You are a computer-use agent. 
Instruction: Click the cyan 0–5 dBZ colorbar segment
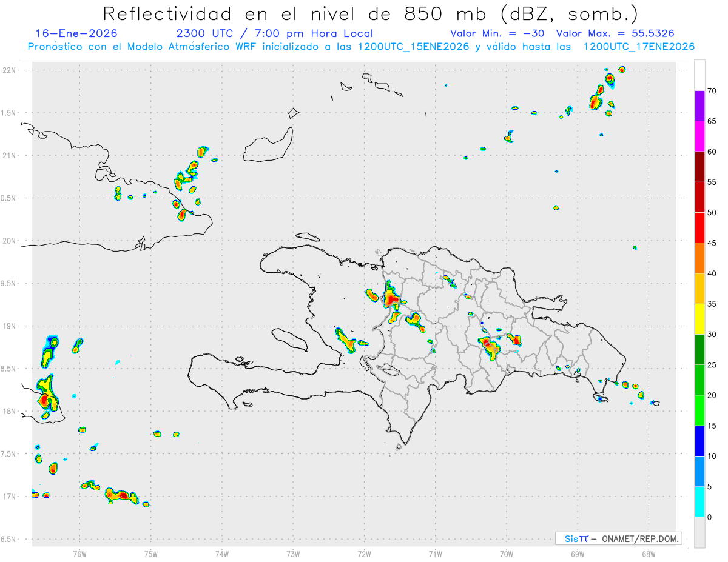(x=699, y=502)
